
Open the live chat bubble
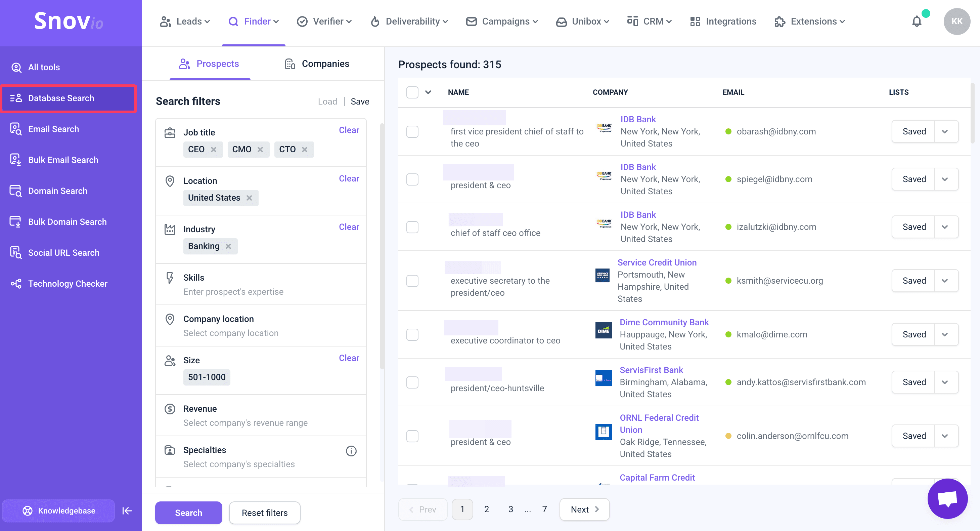(x=947, y=498)
